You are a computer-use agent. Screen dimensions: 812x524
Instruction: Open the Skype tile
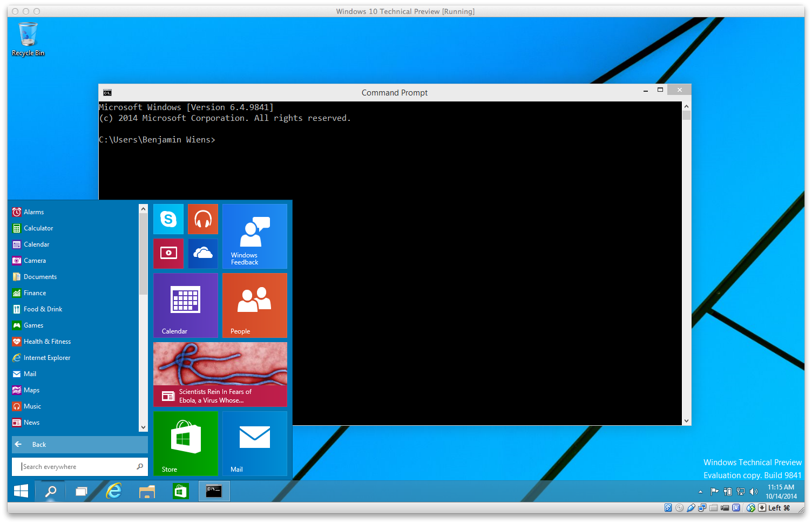(x=168, y=219)
